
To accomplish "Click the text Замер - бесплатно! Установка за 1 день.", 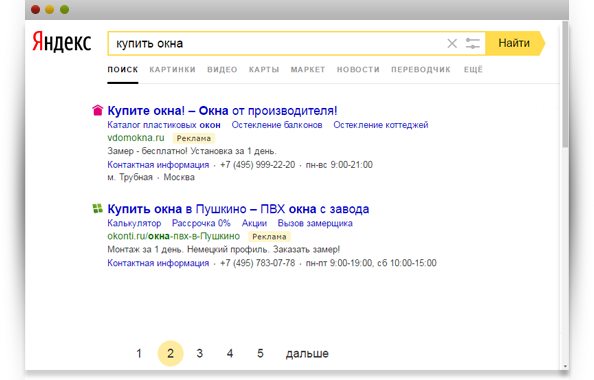I will point(192,151).
